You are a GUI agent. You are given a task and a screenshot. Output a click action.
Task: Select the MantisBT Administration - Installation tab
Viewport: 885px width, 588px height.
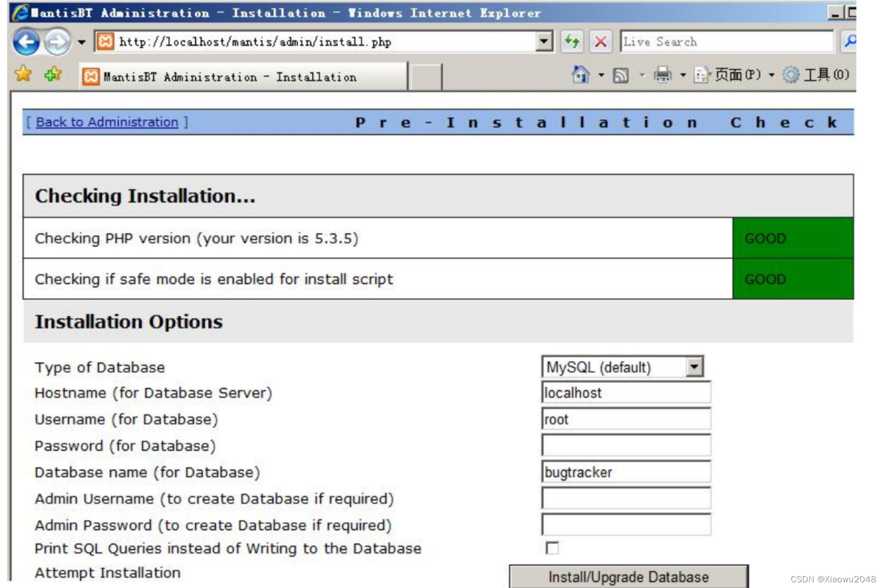[x=244, y=77]
